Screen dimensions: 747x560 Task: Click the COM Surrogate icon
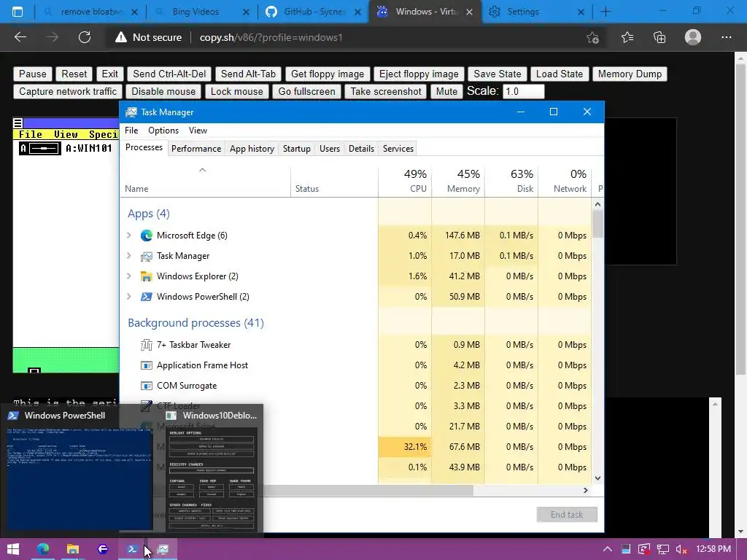(146, 386)
